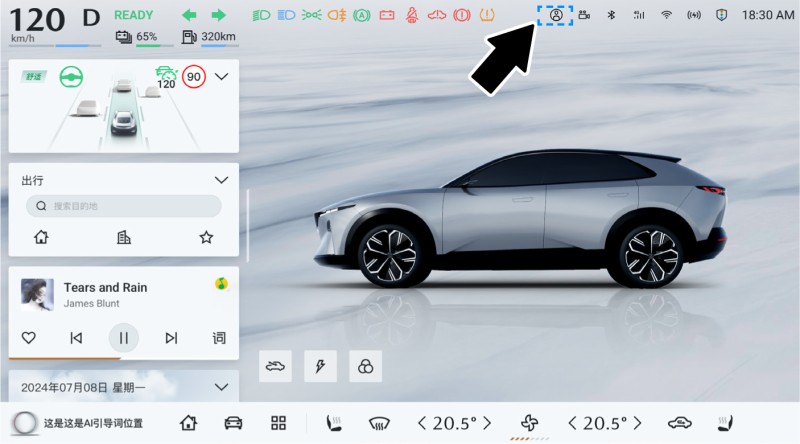The height and width of the screenshot is (444, 800).
Task: Skip to next track
Action: 171,338
